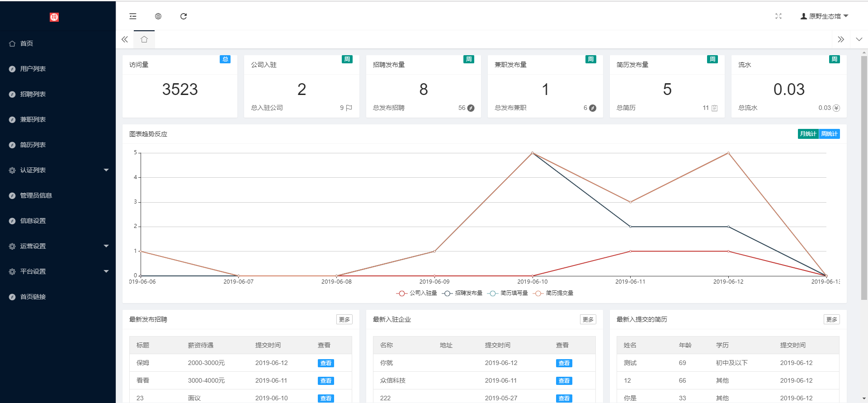The image size is (868, 403).
Task: Click the compass icon beside 总发布兼职
Action: coord(593,108)
